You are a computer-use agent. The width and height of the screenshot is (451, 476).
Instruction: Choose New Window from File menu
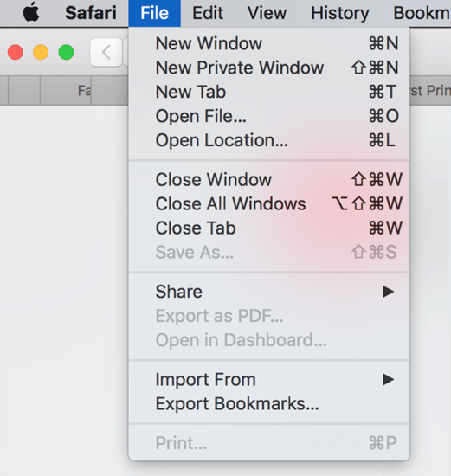coord(269,43)
